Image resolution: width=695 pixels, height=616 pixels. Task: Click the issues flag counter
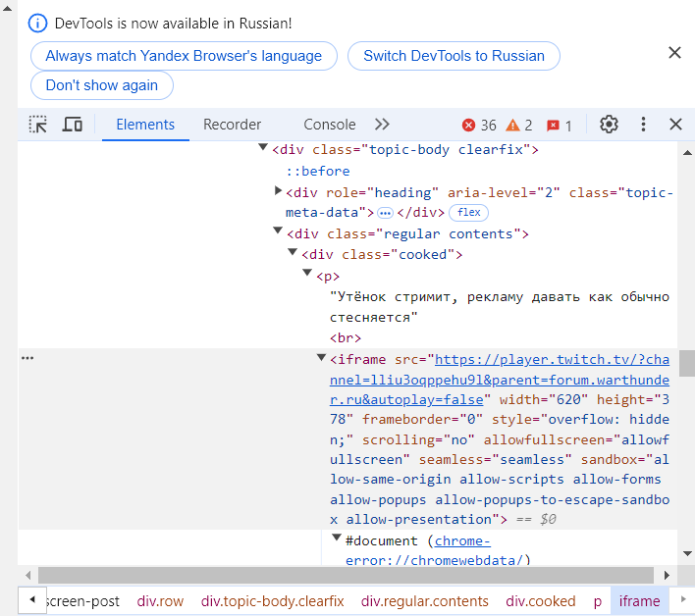559,126
